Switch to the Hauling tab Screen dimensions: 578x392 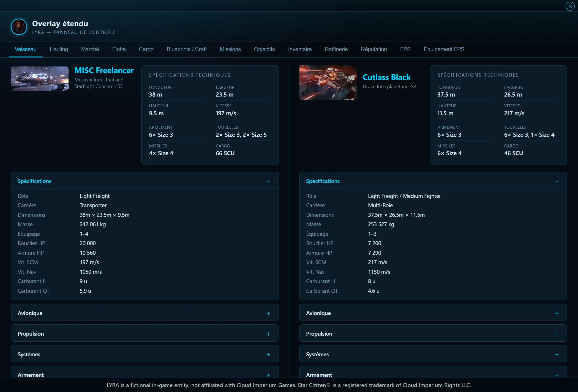point(59,49)
